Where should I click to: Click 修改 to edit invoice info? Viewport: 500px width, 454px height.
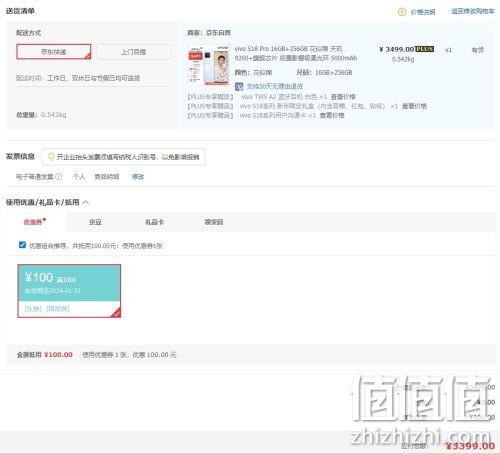(x=138, y=177)
